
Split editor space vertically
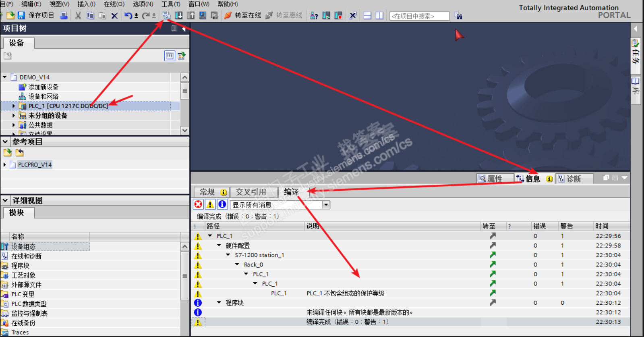379,15
